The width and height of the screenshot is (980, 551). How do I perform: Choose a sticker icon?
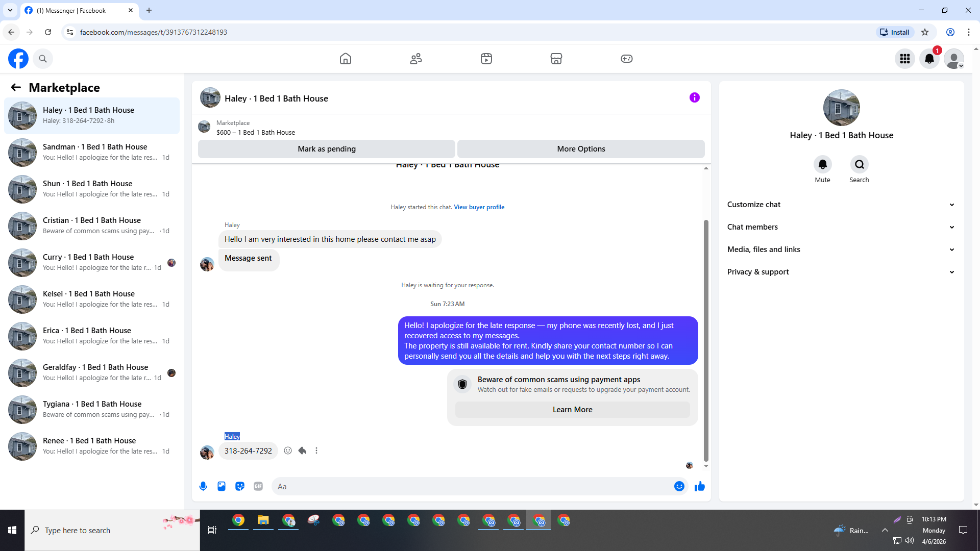tap(240, 486)
